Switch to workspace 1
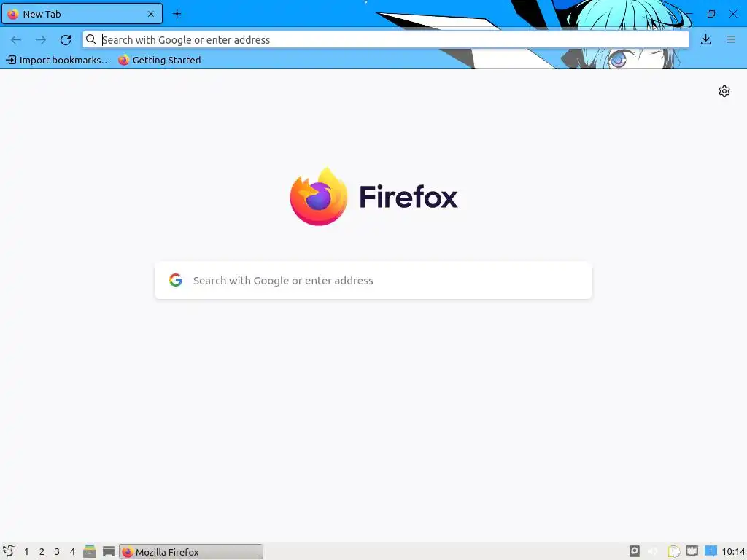747x560 pixels. 26,552
